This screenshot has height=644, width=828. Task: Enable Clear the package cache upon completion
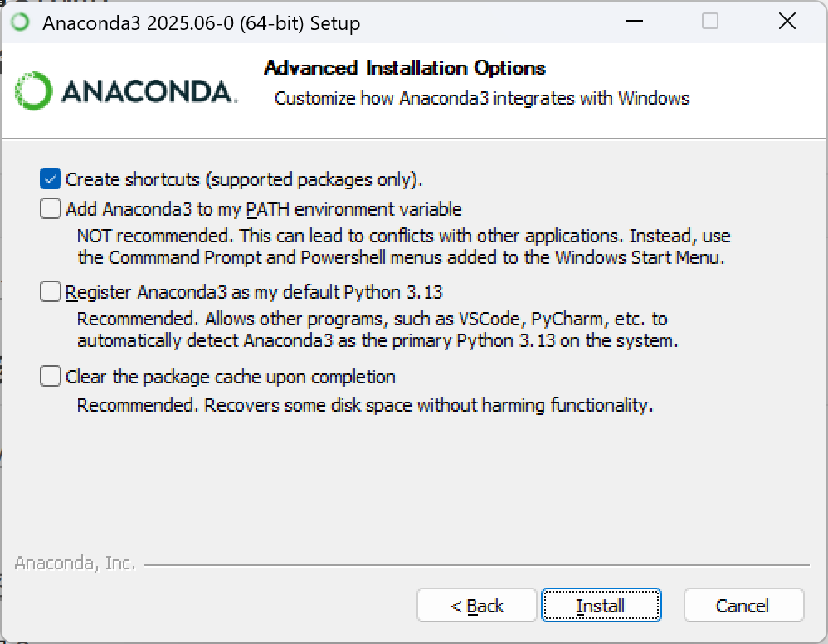51,377
